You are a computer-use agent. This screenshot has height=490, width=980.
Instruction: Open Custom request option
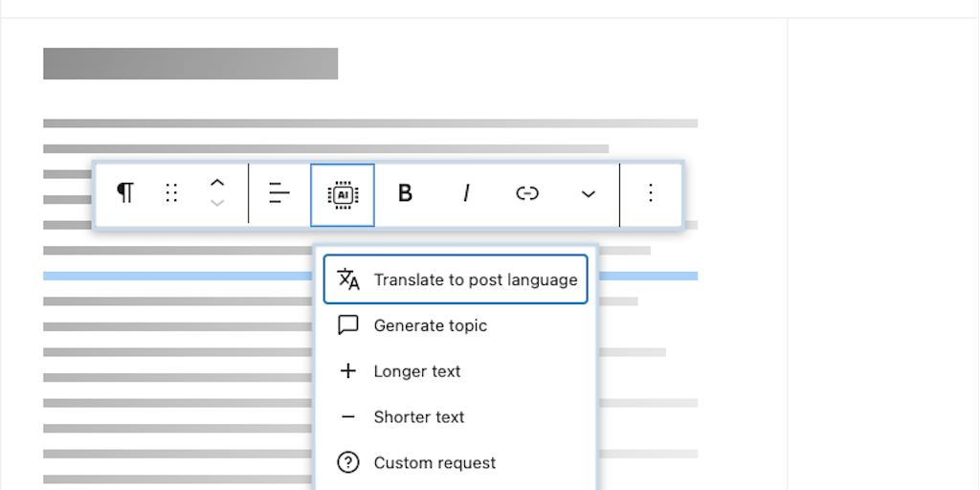[x=434, y=463]
